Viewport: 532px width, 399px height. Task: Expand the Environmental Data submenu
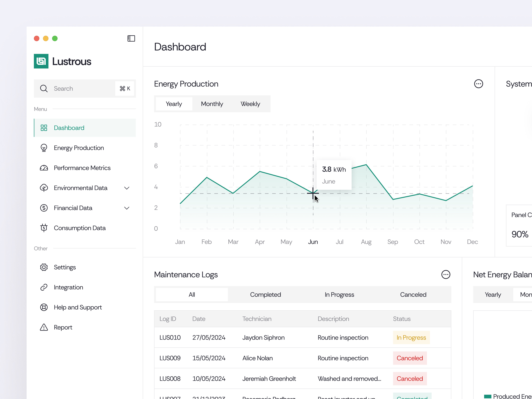[127, 188]
